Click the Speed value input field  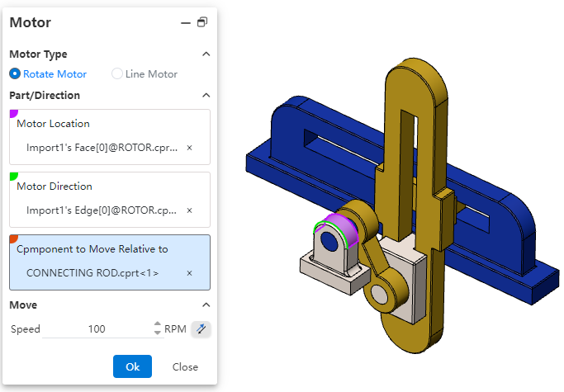point(97,329)
